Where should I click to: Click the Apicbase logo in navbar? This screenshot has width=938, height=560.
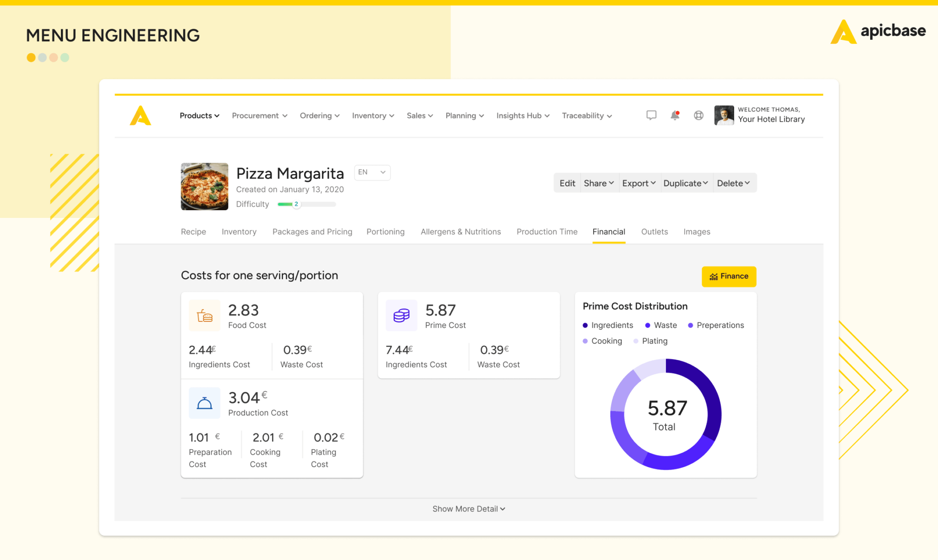140,115
